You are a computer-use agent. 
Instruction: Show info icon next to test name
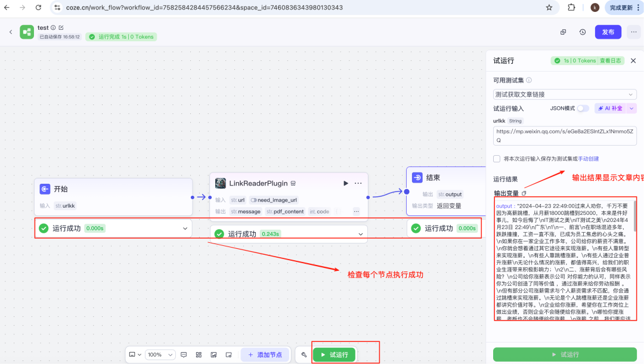[53, 27]
